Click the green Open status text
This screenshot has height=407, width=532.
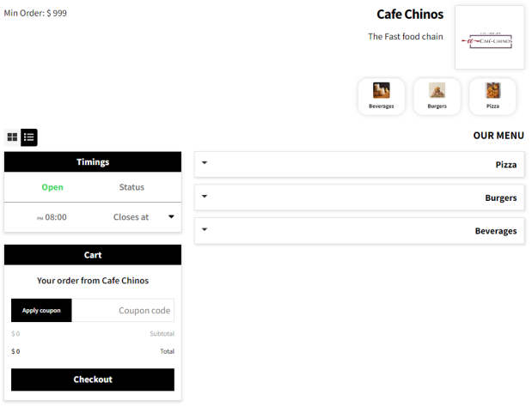52,187
